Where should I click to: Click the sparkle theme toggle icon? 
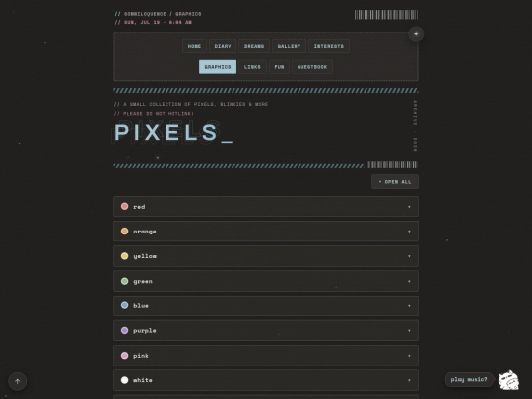(x=416, y=33)
